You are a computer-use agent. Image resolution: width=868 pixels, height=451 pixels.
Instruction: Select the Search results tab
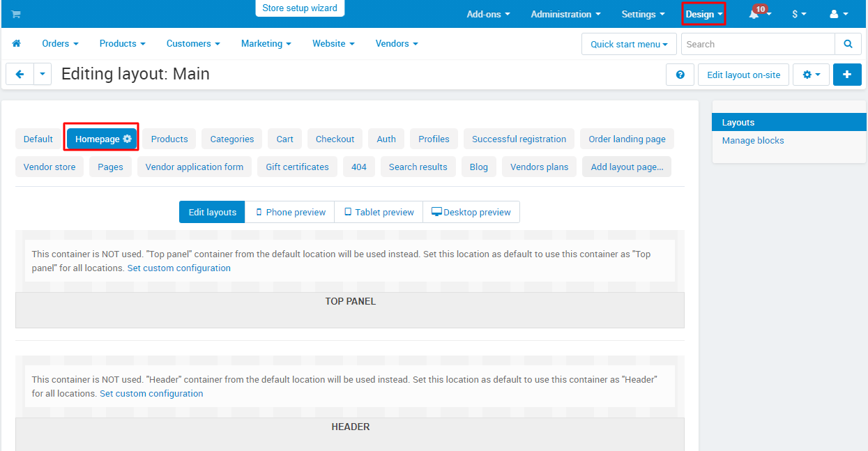418,167
